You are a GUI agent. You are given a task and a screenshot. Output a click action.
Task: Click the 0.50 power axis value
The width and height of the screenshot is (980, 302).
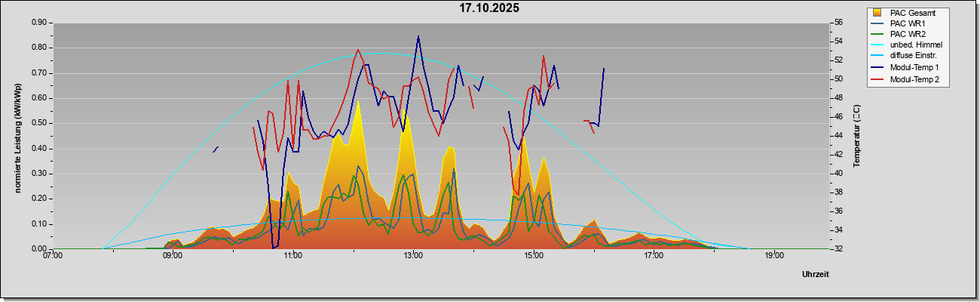39,123
